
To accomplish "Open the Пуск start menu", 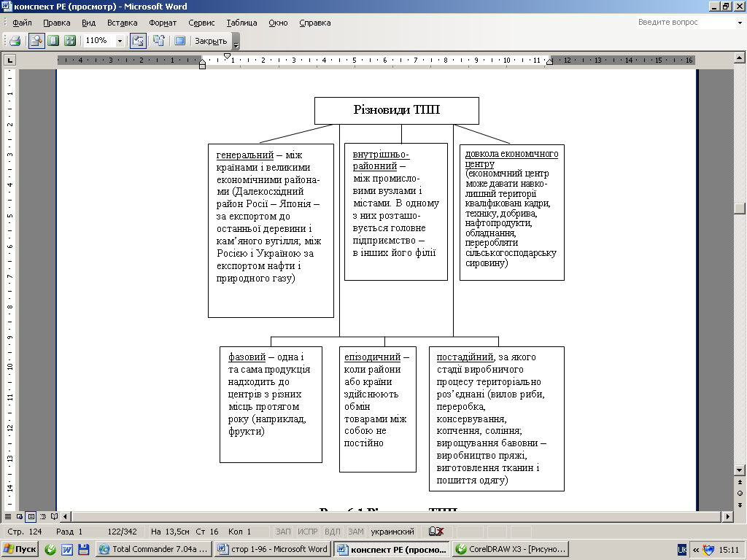I will point(20,549).
